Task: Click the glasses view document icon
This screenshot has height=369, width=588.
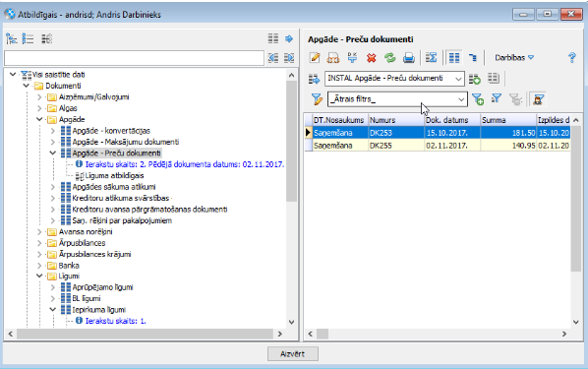Action: coord(333,58)
